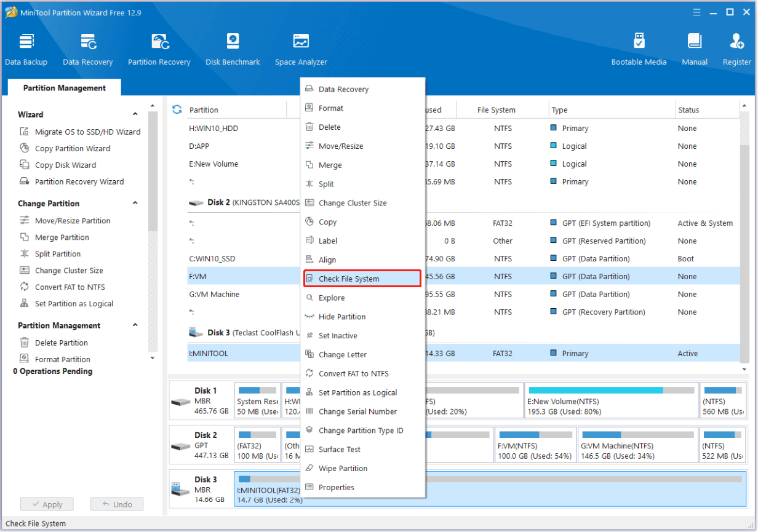
Task: Click the Apply button
Action: [x=47, y=504]
